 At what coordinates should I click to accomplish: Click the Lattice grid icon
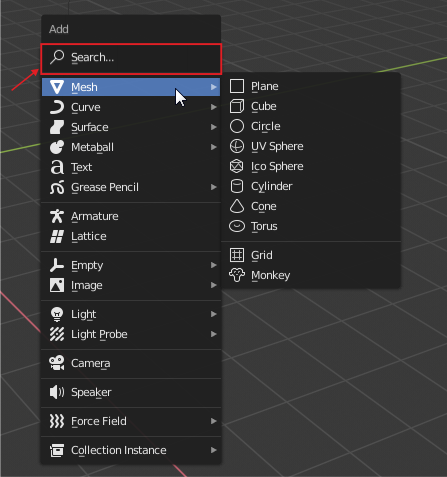pyautogui.click(x=57, y=236)
